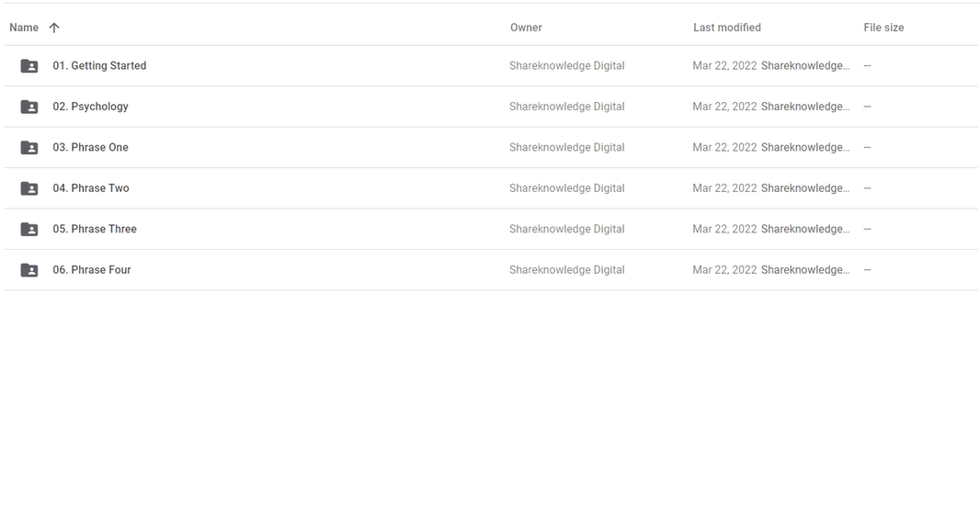Open the 04. Phrase Two folder

[x=91, y=188]
